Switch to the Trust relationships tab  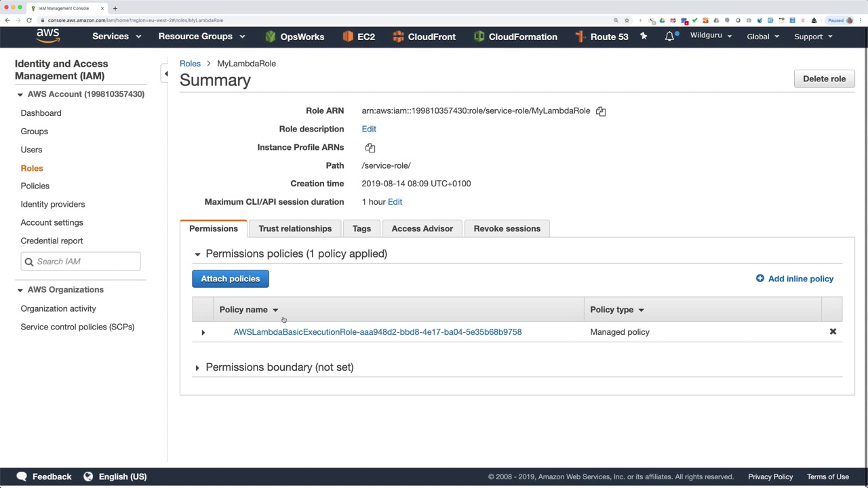(295, 229)
